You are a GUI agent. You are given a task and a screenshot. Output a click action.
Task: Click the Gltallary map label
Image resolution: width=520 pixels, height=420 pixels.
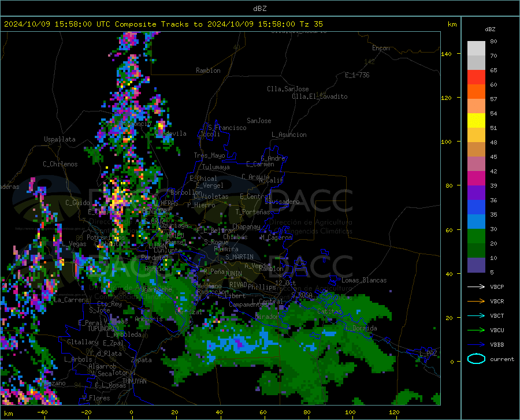click(x=83, y=342)
